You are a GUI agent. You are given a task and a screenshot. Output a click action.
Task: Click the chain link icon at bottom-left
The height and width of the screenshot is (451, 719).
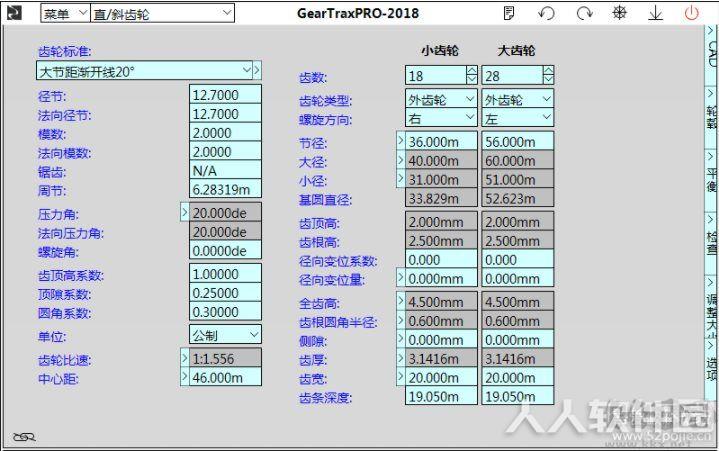pos(24,437)
